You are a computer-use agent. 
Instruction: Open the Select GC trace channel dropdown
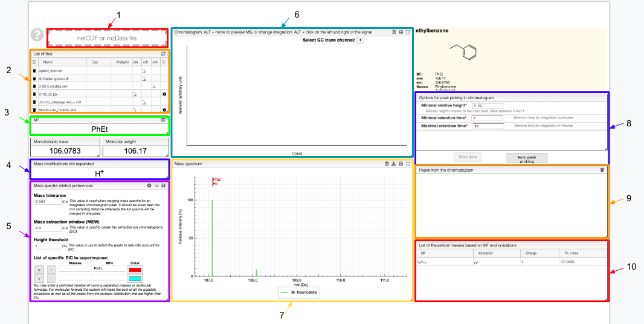pos(360,40)
